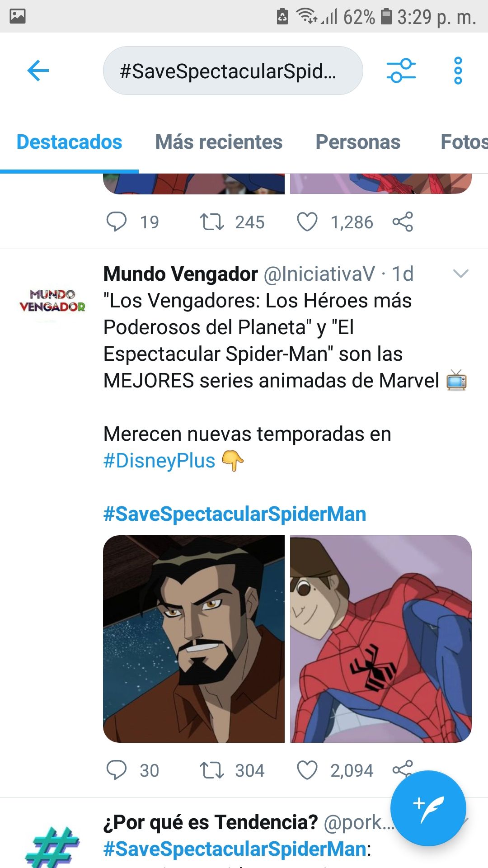Expand Mundo Vengador tweet options chevron
Screen dimensions: 488x868
(460, 274)
